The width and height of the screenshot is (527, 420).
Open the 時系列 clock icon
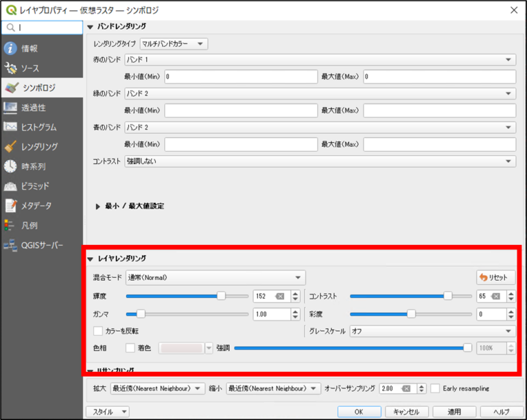[10, 166]
